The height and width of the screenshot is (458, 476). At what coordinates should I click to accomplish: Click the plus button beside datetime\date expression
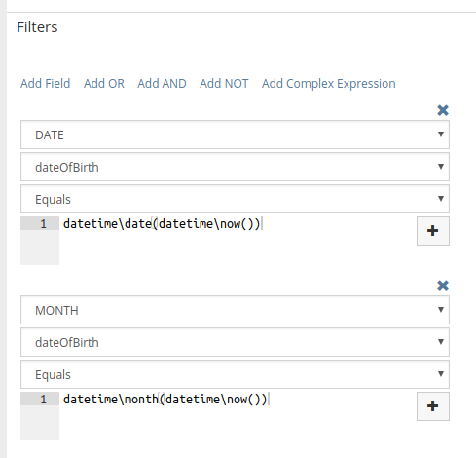point(433,231)
